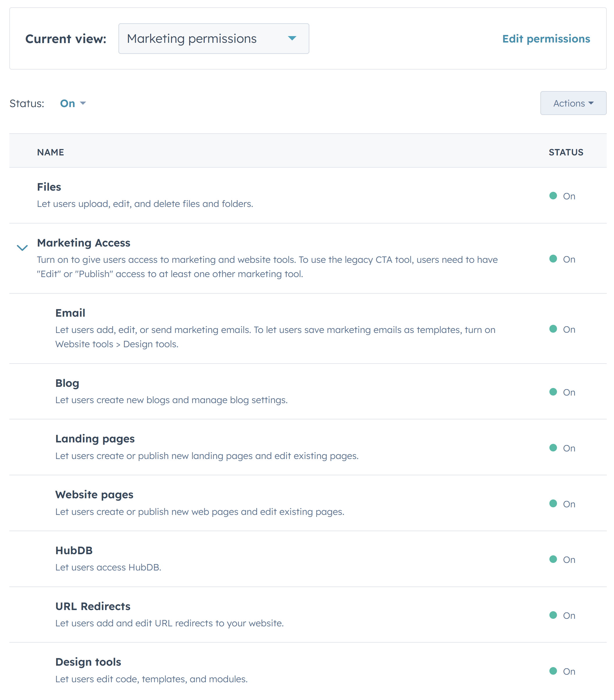Click the Actions button
Image resolution: width=614 pixels, height=700 pixels.
click(573, 103)
